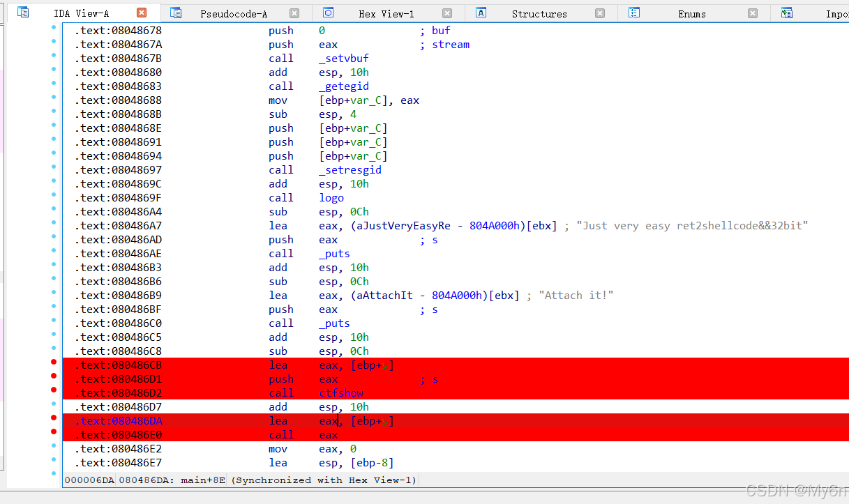
Task: Close the Enums tab
Action: tap(753, 13)
